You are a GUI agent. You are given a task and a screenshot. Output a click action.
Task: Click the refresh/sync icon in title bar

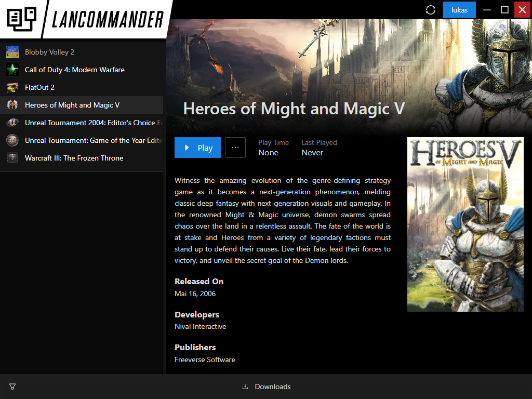click(431, 10)
